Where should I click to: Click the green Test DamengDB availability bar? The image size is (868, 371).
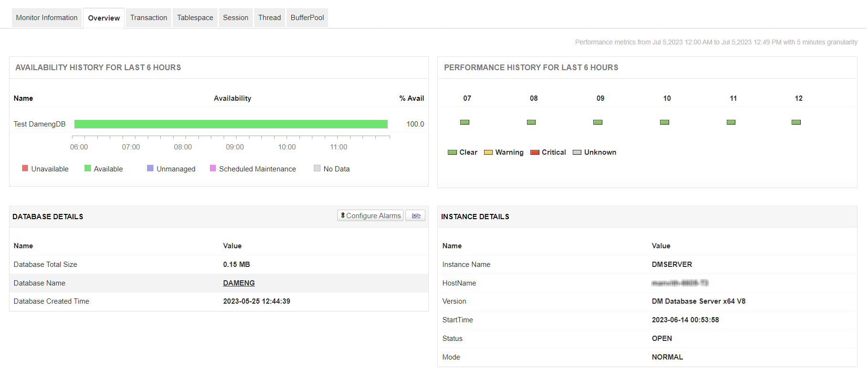point(231,124)
